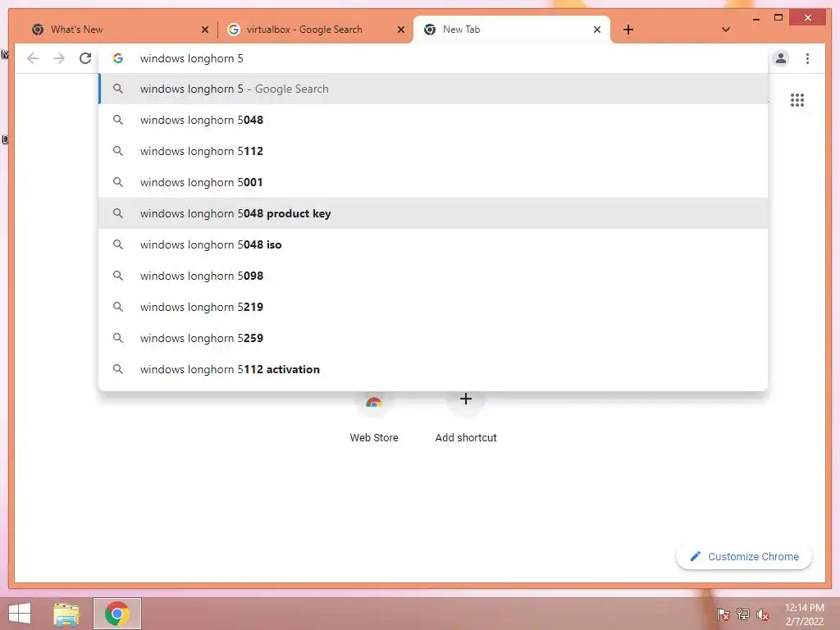Click the magnifier icon beside 5098 suggestion
840x630 pixels.
(118, 276)
